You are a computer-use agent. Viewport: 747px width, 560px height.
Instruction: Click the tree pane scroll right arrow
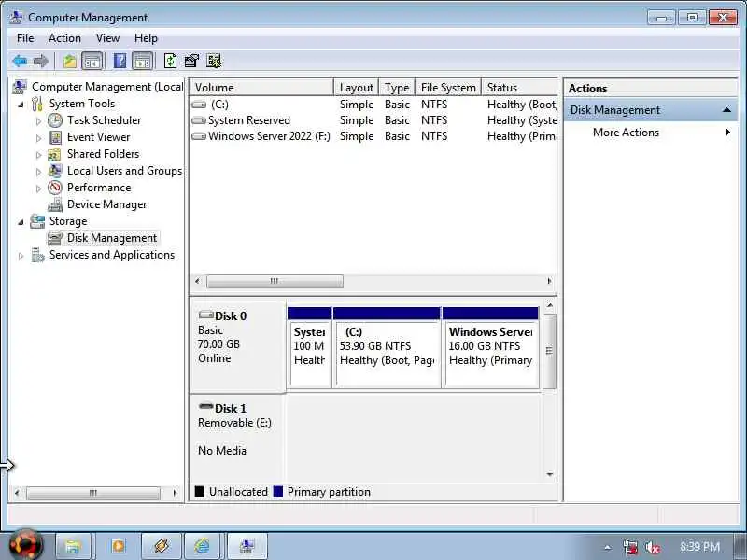175,493
